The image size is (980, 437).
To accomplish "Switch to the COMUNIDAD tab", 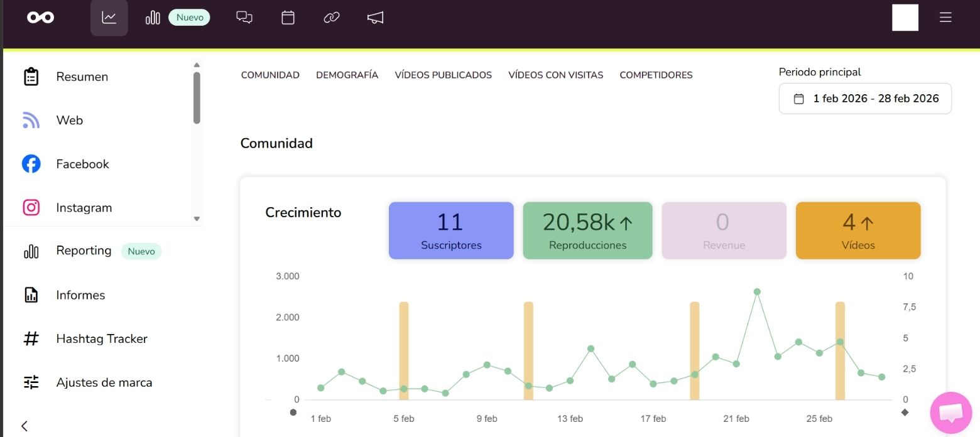I will point(270,75).
